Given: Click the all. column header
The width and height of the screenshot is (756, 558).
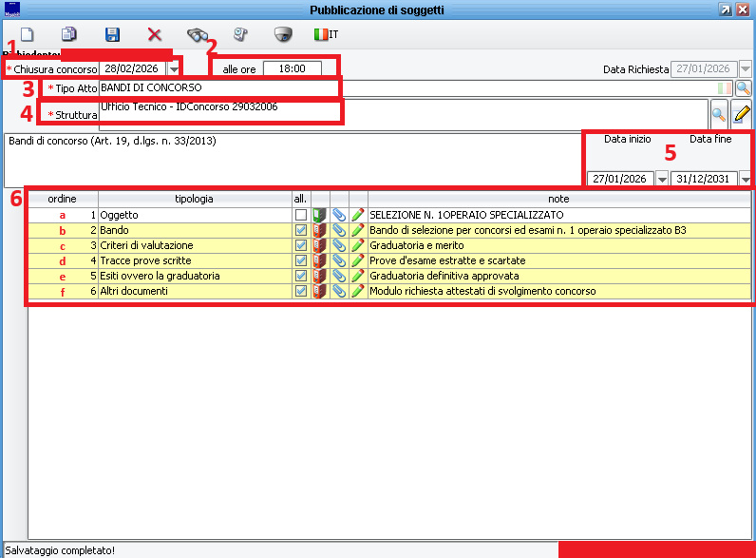Looking at the screenshot, I should 301,199.
